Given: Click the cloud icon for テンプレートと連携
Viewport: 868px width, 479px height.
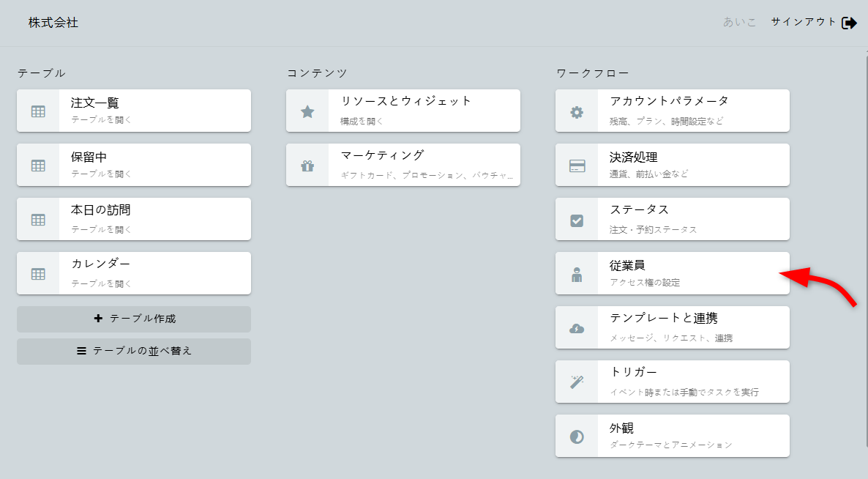Looking at the screenshot, I should [577, 328].
